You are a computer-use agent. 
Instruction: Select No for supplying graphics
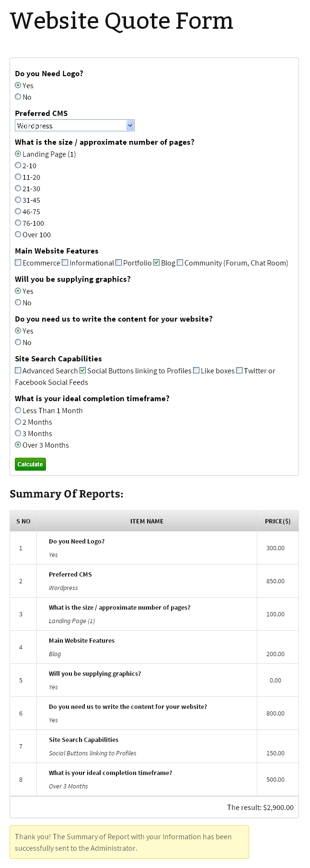tap(18, 302)
